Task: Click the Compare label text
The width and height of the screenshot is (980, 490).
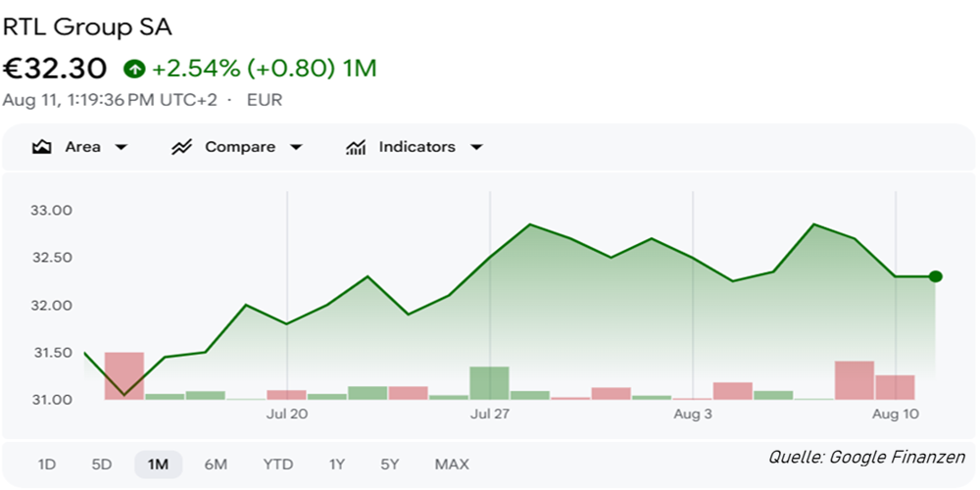Action: (240, 148)
